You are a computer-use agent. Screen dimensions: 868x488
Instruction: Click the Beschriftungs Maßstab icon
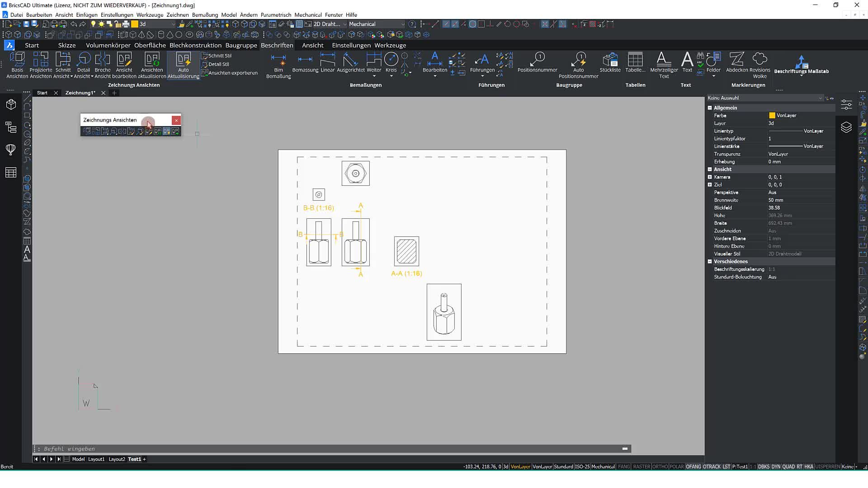(x=801, y=65)
